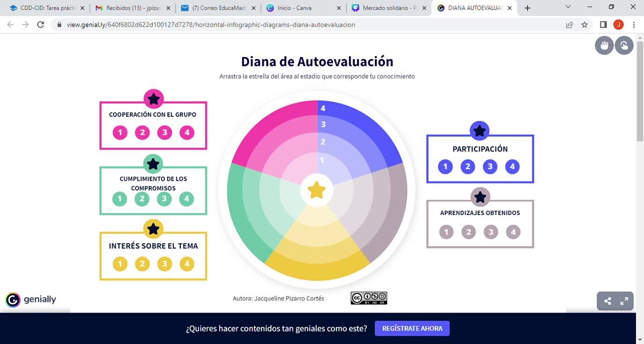
Task: Click the yellow 4 under Interés sobre el tema
Action: (187, 264)
